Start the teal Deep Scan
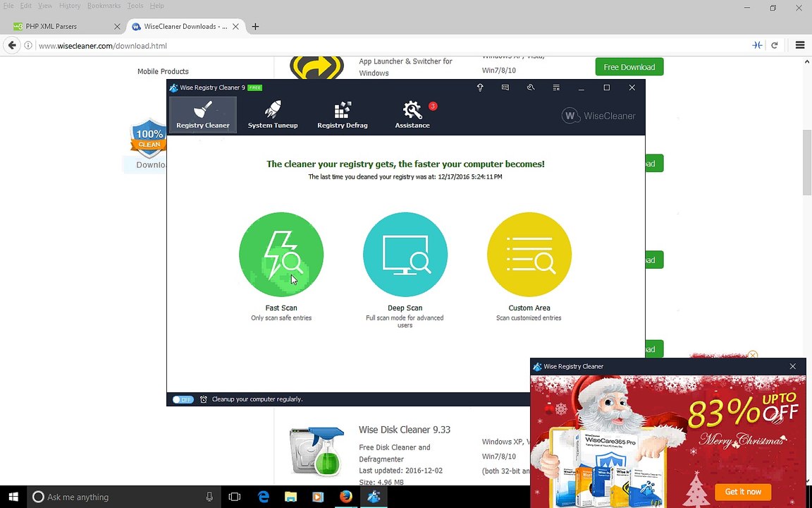This screenshot has height=508, width=812. click(405, 255)
